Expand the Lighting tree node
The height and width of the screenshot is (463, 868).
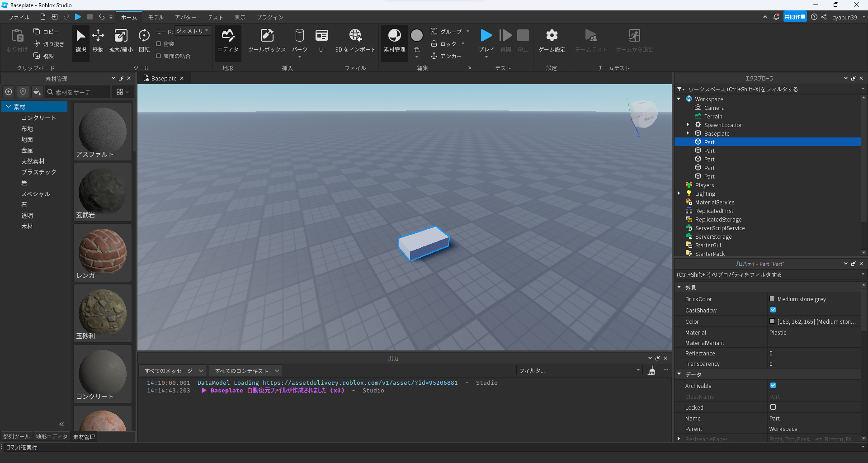click(679, 194)
